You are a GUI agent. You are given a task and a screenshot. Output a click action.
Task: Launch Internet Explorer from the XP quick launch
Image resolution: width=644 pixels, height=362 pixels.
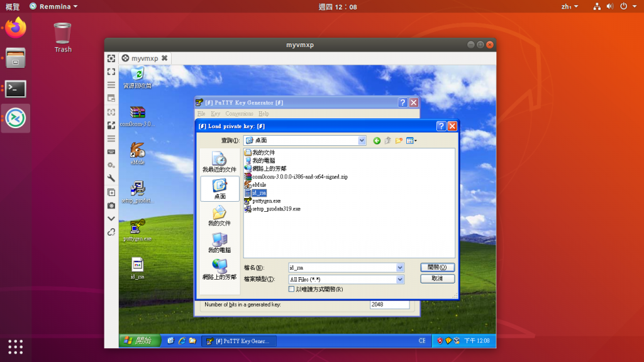(x=182, y=341)
